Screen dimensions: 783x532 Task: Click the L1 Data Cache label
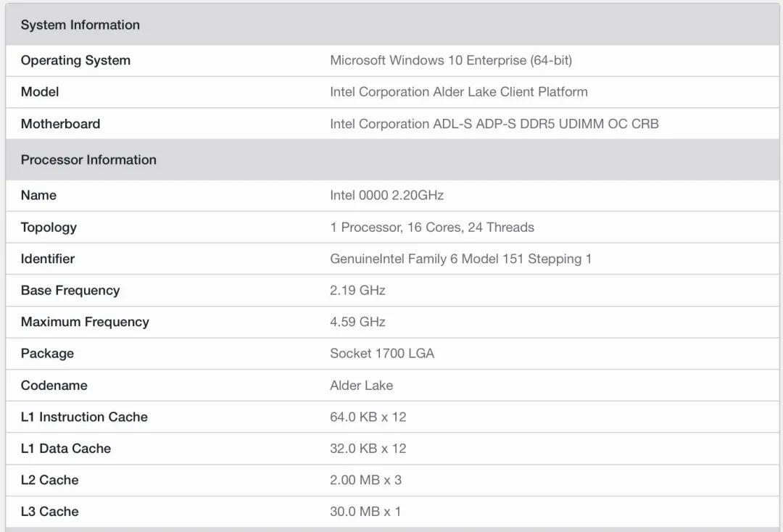(x=66, y=449)
